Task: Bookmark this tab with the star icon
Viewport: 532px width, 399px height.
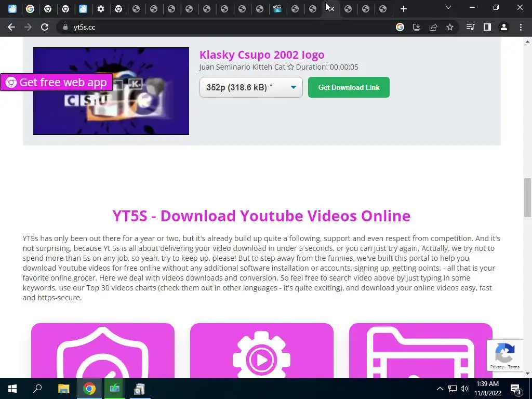Action: pyautogui.click(x=450, y=27)
